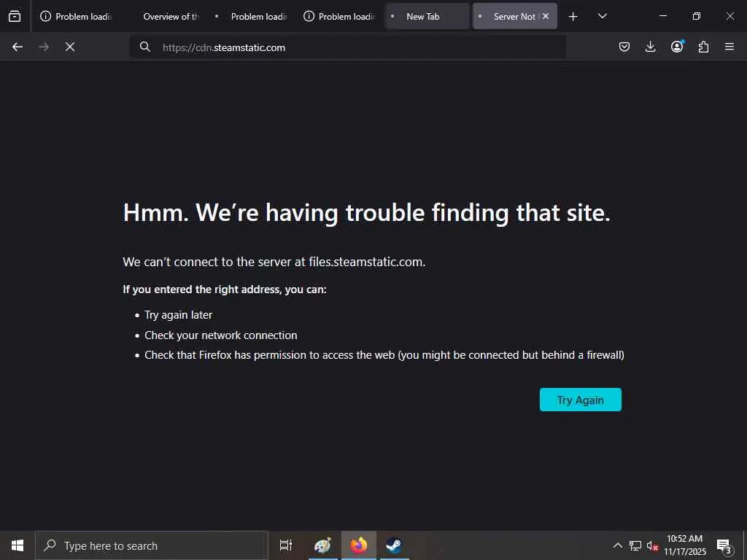This screenshot has width=747, height=560.
Task: Click the muted volume tray icon
Action: [652, 546]
